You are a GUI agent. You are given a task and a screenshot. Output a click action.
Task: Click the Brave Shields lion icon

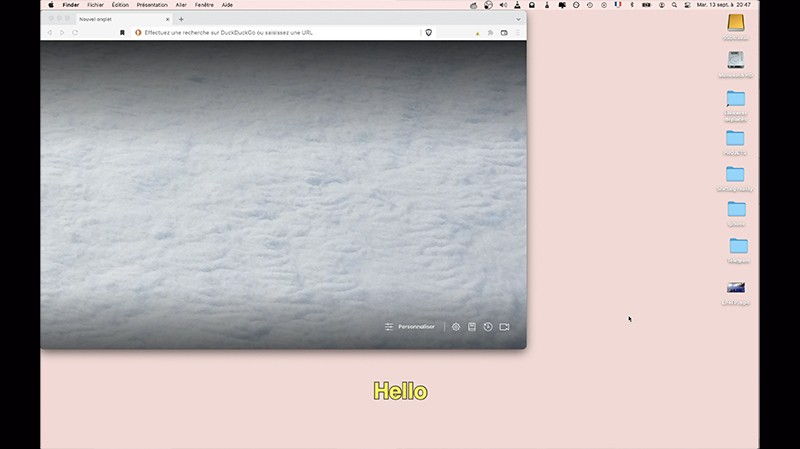tap(429, 32)
